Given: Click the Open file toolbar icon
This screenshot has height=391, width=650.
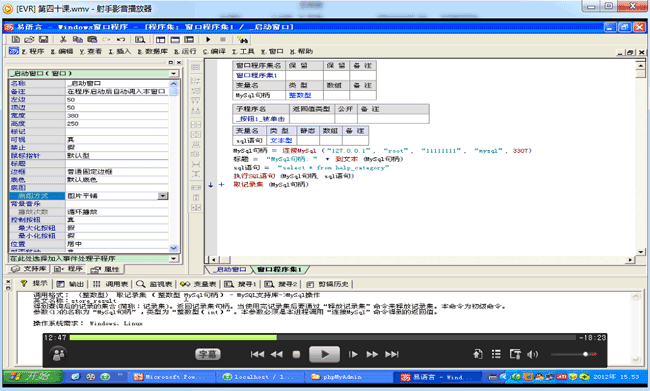Looking at the screenshot, I should 29,39.
